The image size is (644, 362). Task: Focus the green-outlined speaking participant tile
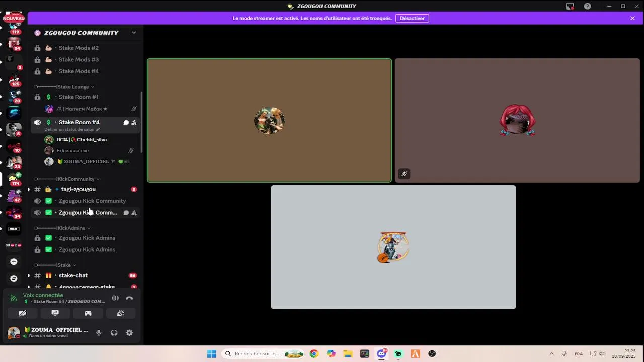(269, 120)
